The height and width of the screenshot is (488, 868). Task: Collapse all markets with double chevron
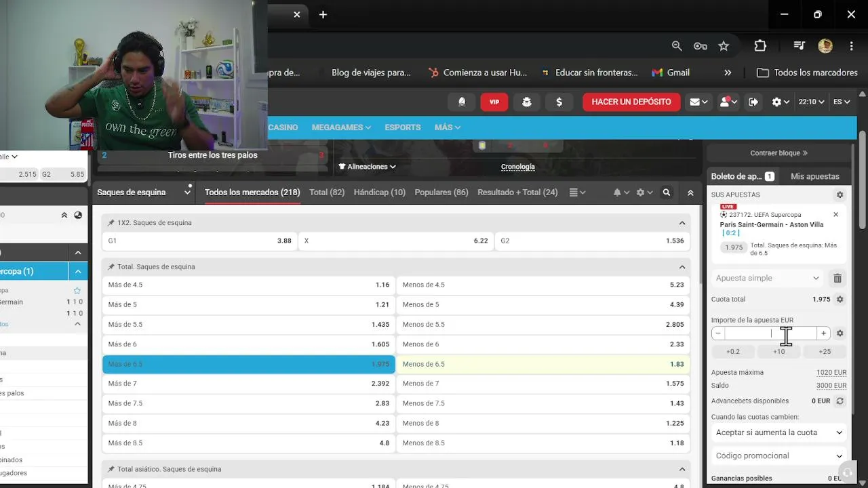690,192
